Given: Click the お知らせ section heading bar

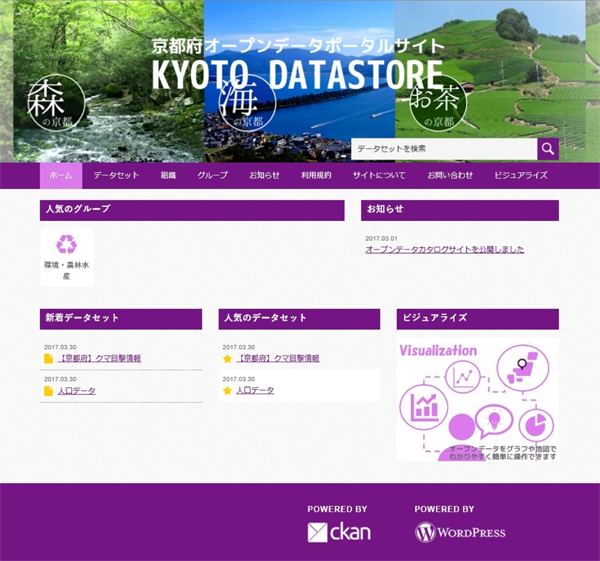Looking at the screenshot, I should tap(460, 210).
